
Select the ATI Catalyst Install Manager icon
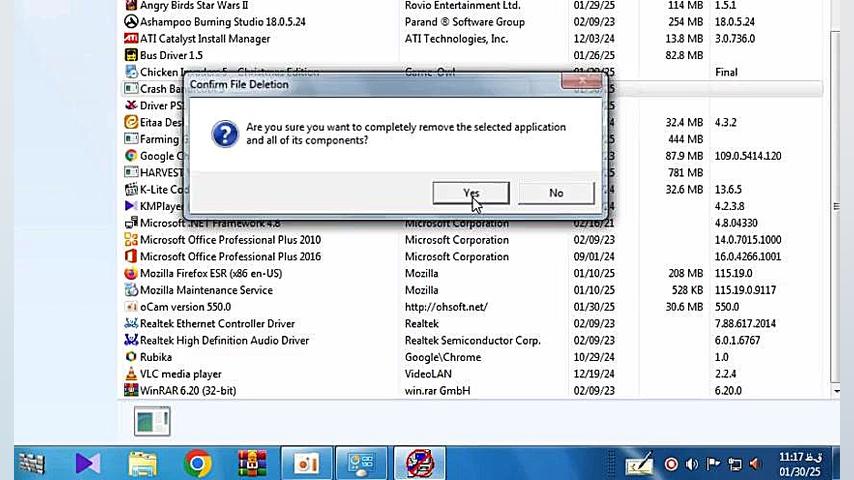131,39
